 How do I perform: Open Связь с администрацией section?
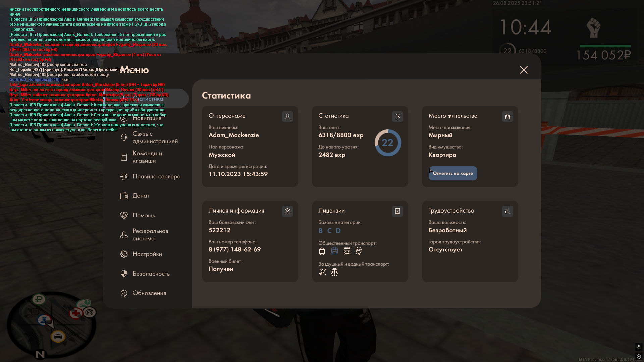pyautogui.click(x=154, y=137)
